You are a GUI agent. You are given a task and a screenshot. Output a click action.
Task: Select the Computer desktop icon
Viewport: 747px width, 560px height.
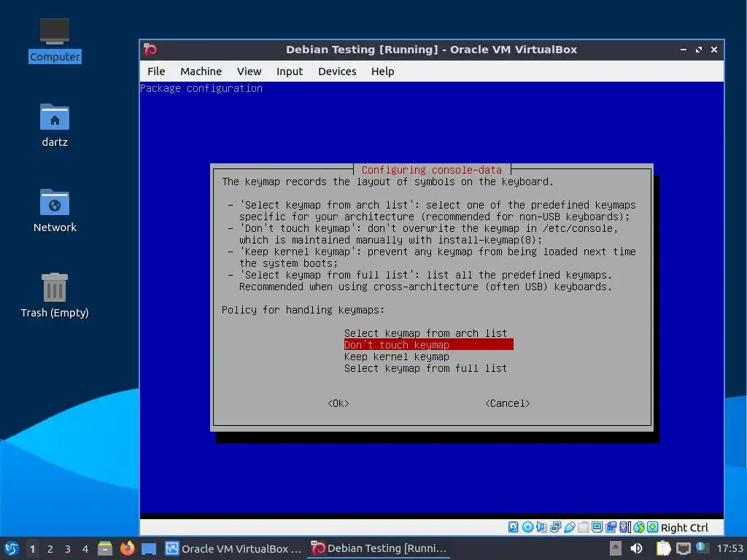point(55,41)
